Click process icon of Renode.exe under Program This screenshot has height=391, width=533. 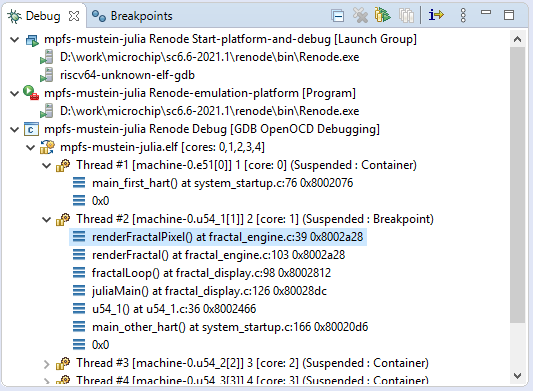coord(47,111)
